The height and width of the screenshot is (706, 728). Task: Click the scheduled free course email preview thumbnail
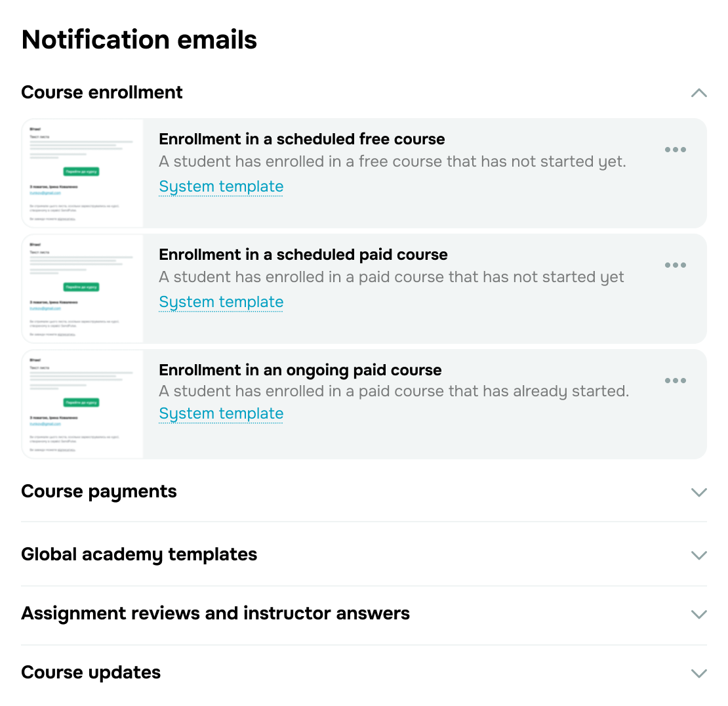83,173
